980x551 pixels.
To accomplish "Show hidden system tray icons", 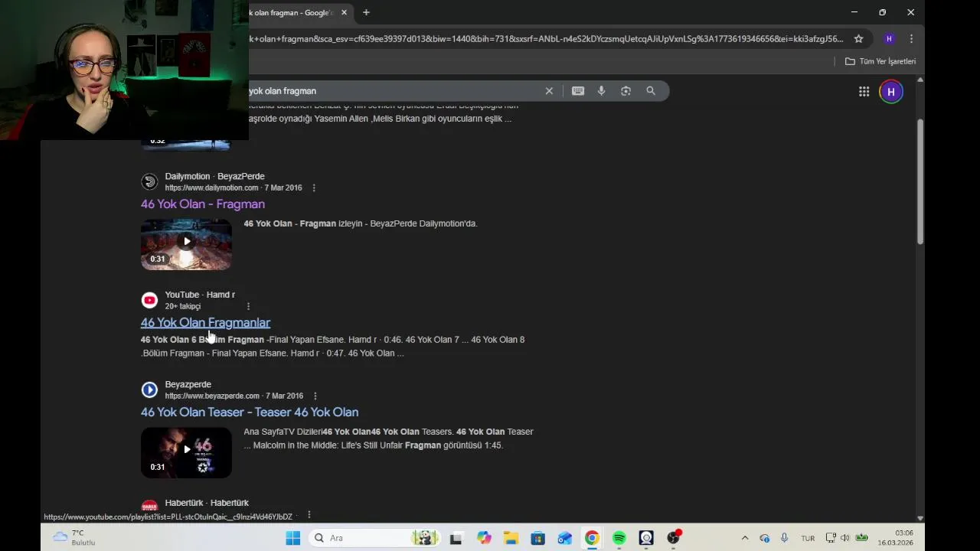I will coord(745,538).
